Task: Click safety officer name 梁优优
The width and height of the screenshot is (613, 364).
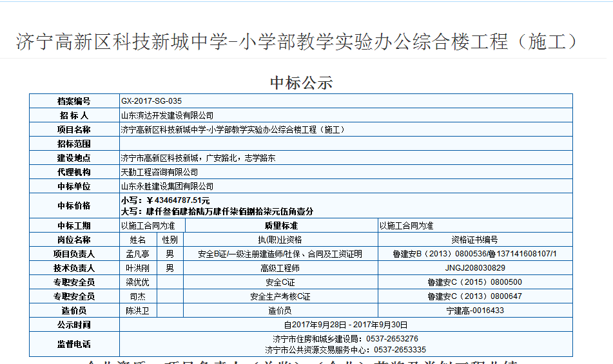Action: point(137,282)
